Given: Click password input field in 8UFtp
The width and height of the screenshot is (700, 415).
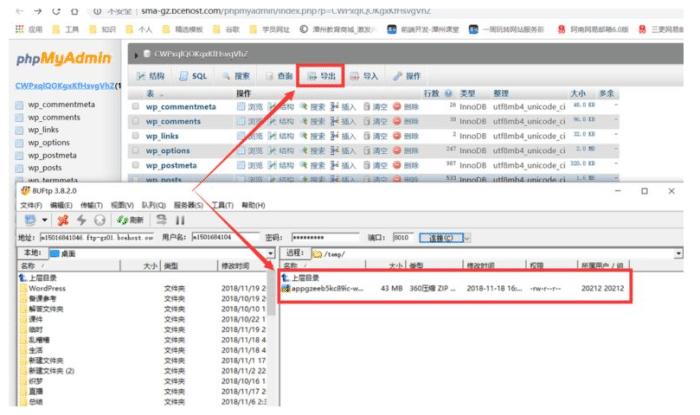Looking at the screenshot, I should tap(325, 237).
